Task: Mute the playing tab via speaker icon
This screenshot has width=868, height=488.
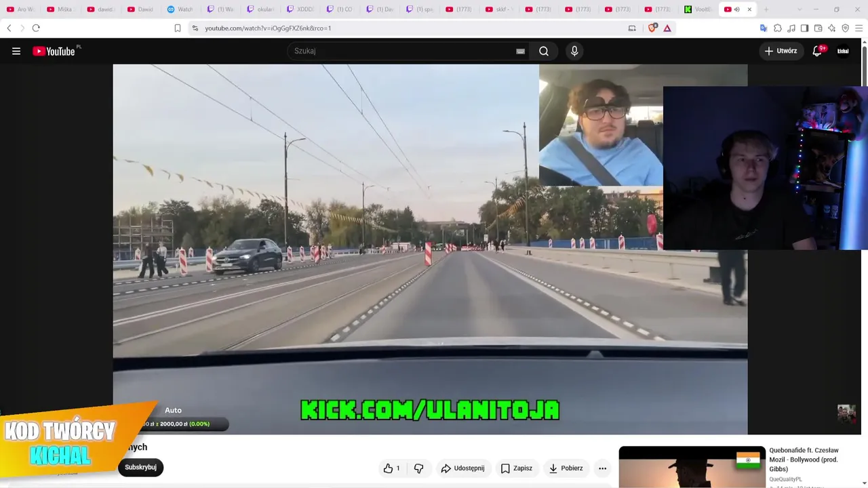Action: pyautogui.click(x=737, y=9)
